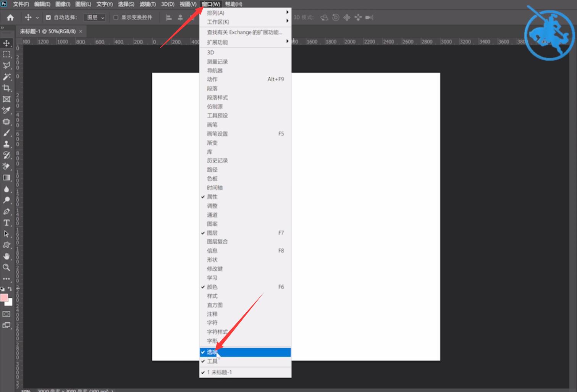The image size is (577, 392).
Task: Select the Eraser tool
Action: tap(6, 166)
